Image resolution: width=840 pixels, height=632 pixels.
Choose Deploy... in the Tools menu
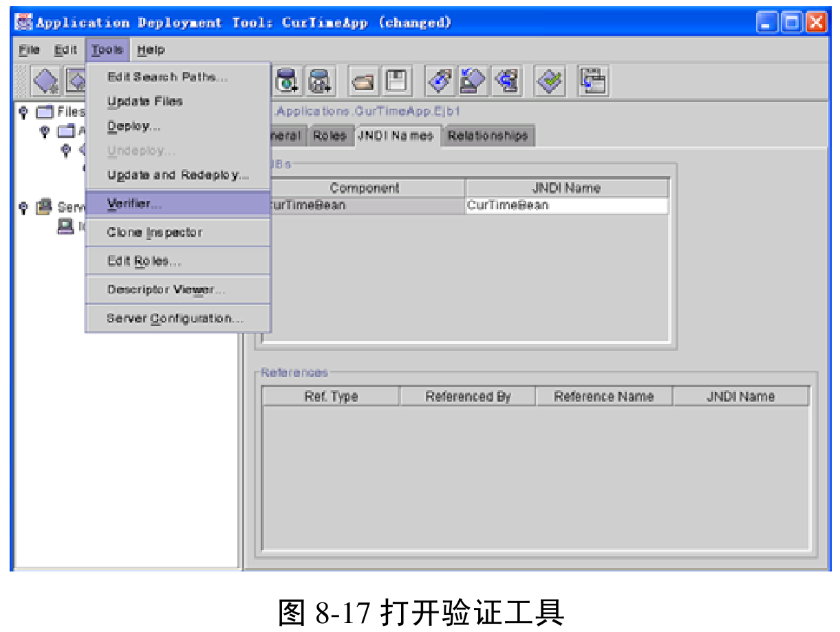(x=178, y=127)
